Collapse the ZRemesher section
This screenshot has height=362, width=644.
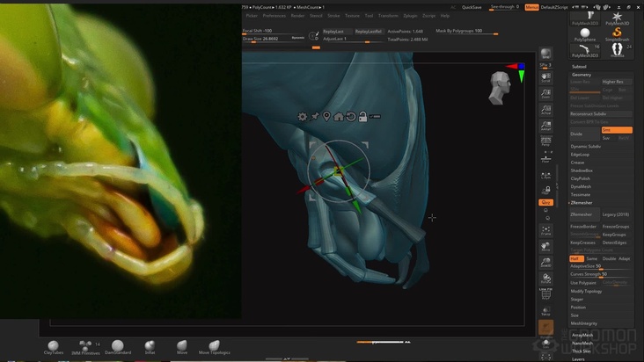tap(582, 202)
